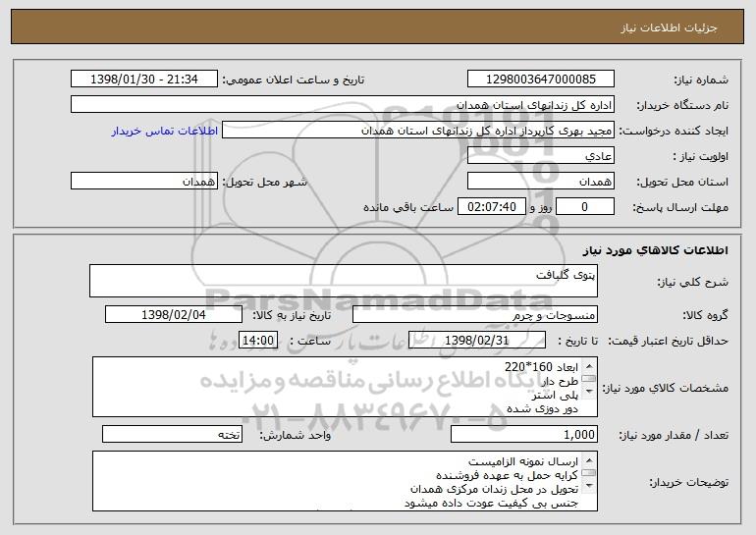Click up arrow of buyer notes scrollbar
The image size is (756, 535).
(589, 460)
